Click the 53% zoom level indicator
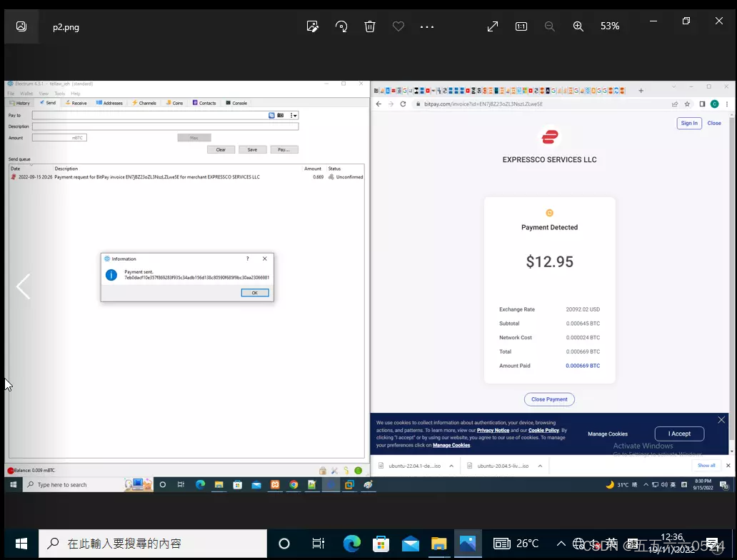737x560 pixels. point(610,26)
